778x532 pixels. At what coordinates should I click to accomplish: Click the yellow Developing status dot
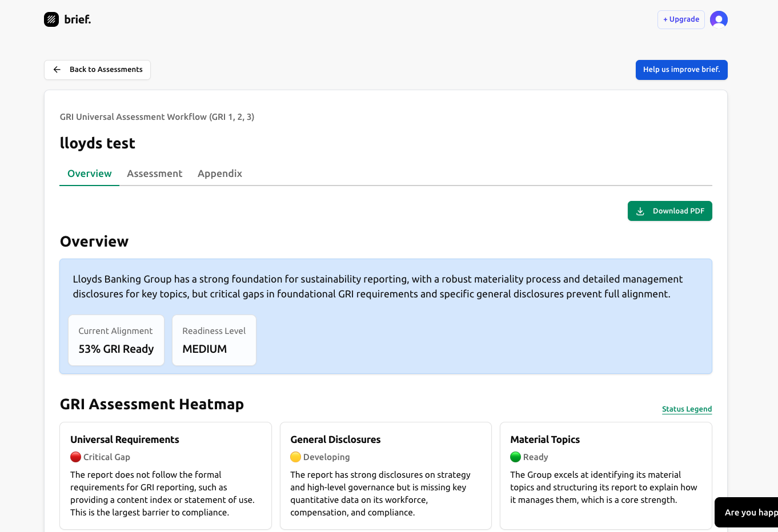pos(295,457)
